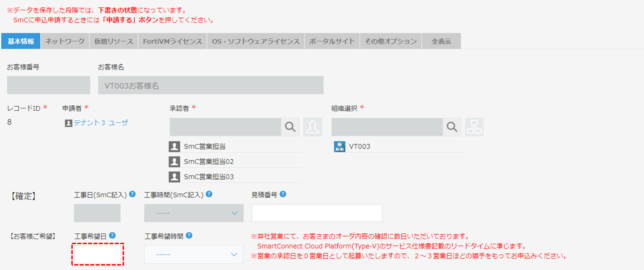The width and height of the screenshot is (644, 270).
Task: Switch to the ネットワーク tab
Action: click(65, 41)
